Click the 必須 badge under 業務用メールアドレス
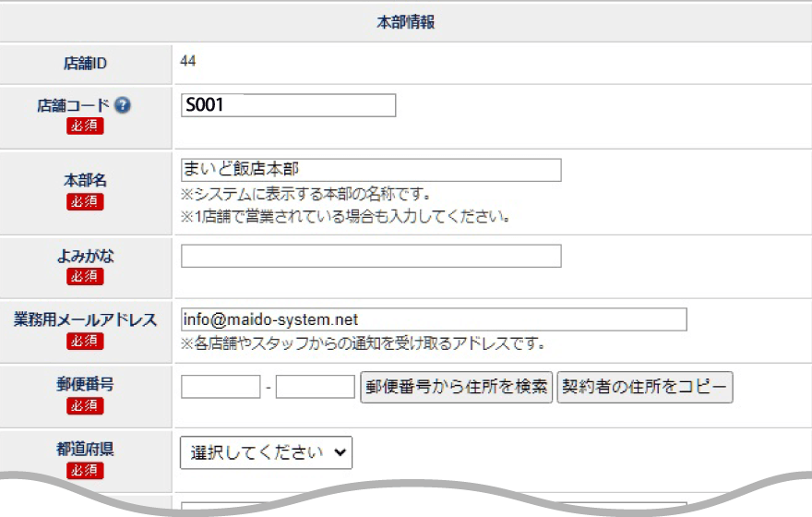This screenshot has width=812, height=517. pyautogui.click(x=85, y=341)
